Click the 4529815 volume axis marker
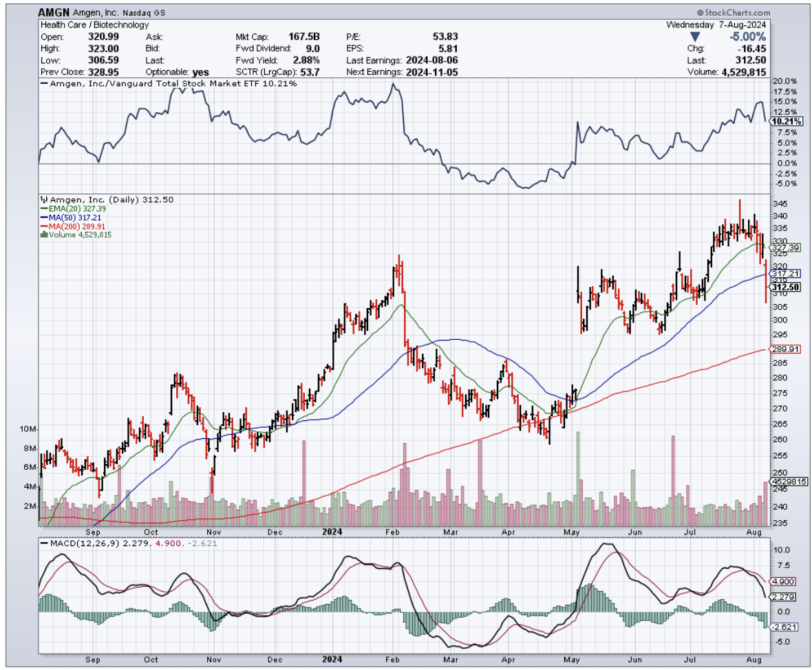 [788, 482]
